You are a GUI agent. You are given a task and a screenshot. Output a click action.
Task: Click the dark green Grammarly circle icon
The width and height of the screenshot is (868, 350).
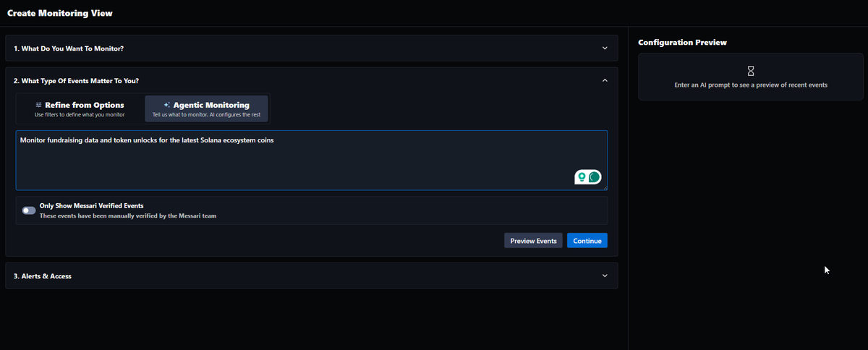pyautogui.click(x=595, y=176)
